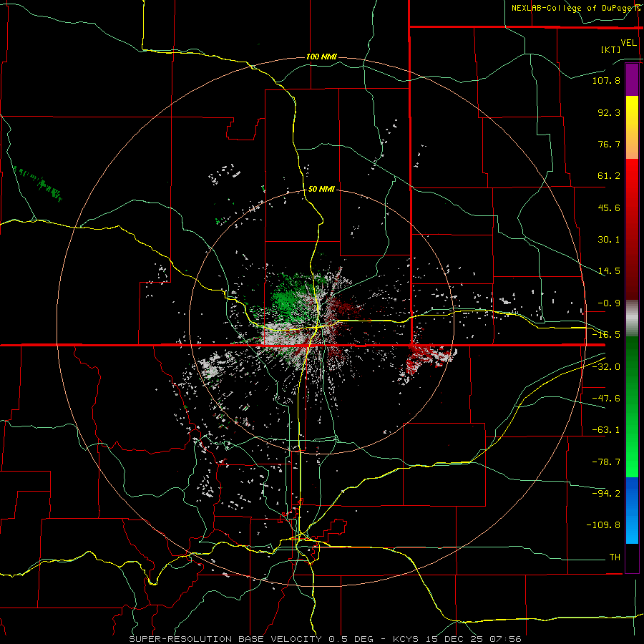Click the 92.3 velocity scale value

point(609,112)
